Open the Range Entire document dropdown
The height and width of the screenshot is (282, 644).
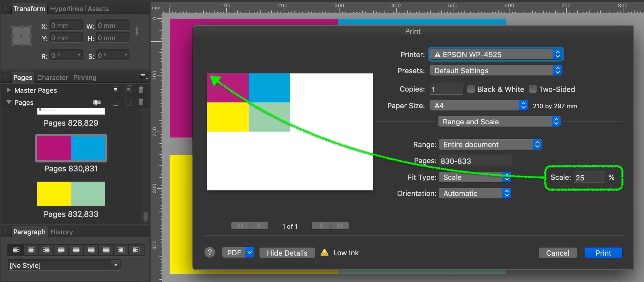point(490,144)
